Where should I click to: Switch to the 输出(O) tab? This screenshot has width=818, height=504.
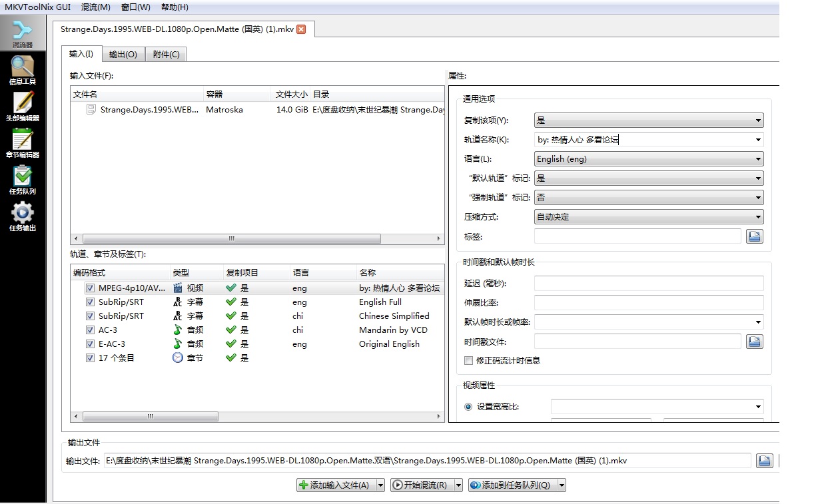[123, 55]
